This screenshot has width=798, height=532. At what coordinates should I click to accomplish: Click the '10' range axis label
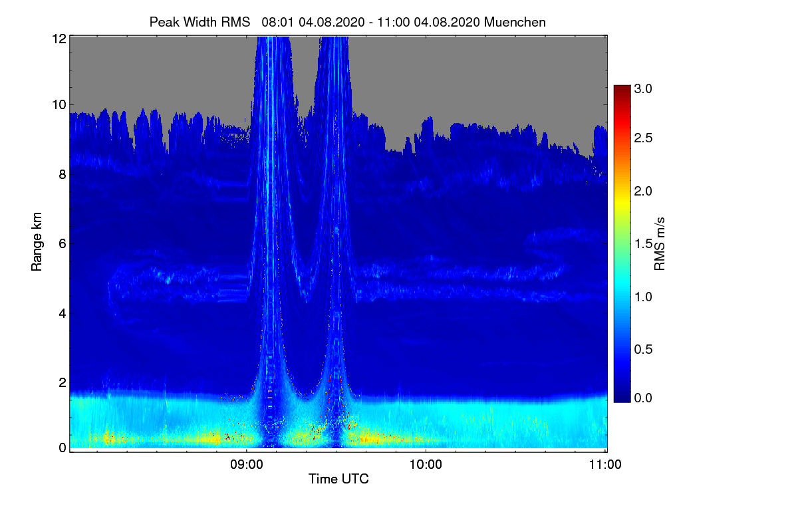click(59, 104)
